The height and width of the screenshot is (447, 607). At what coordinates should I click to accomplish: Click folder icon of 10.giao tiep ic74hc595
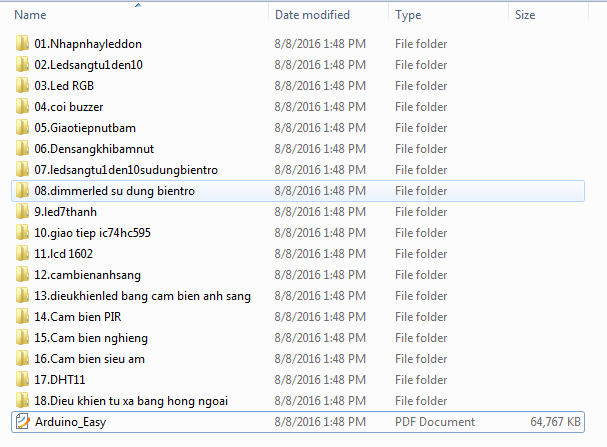click(22, 233)
